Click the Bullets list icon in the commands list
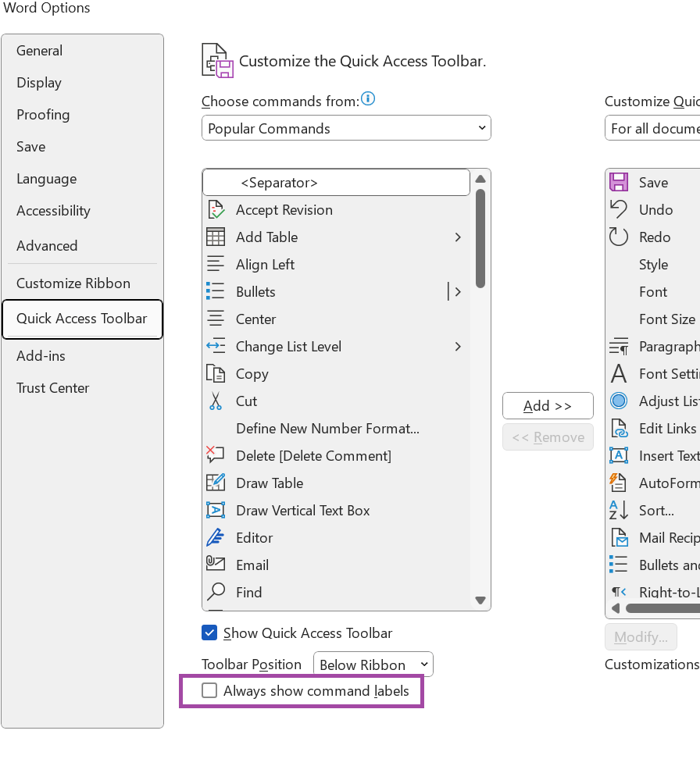The width and height of the screenshot is (700, 759). (216, 292)
